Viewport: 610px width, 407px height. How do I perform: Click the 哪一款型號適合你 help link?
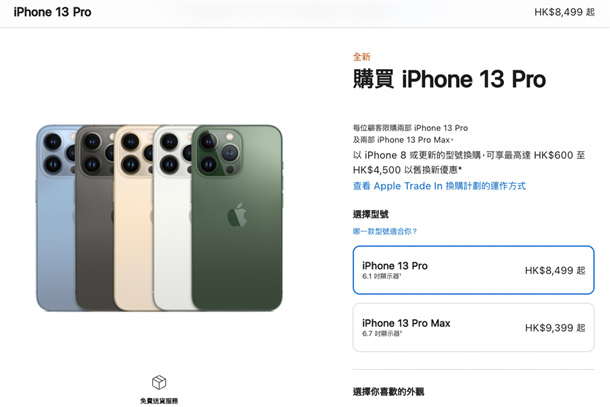click(385, 232)
